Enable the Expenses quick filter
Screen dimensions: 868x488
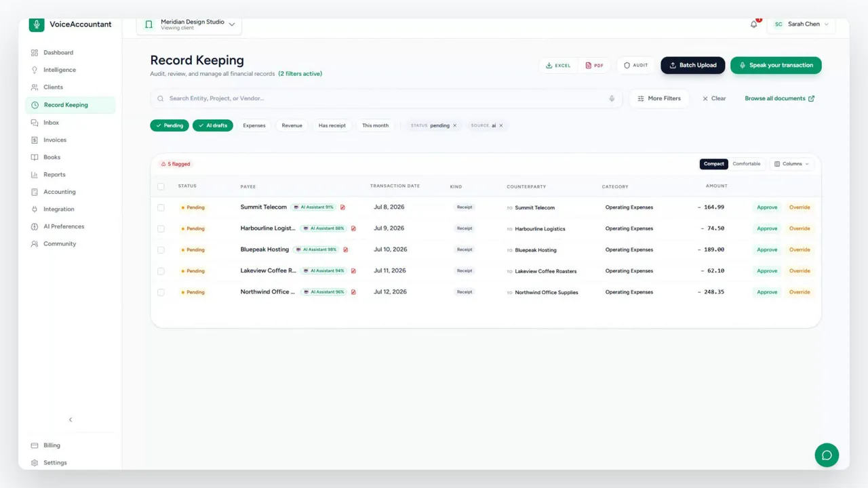pyautogui.click(x=254, y=125)
